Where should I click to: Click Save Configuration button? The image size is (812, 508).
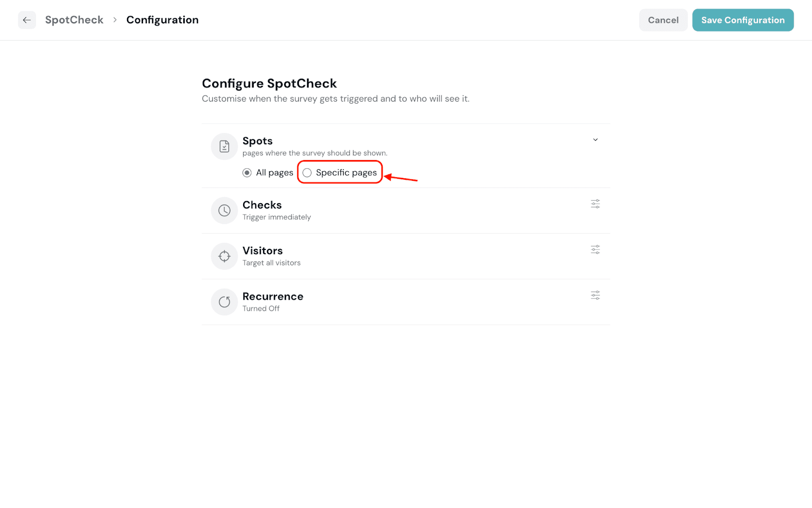coord(742,20)
